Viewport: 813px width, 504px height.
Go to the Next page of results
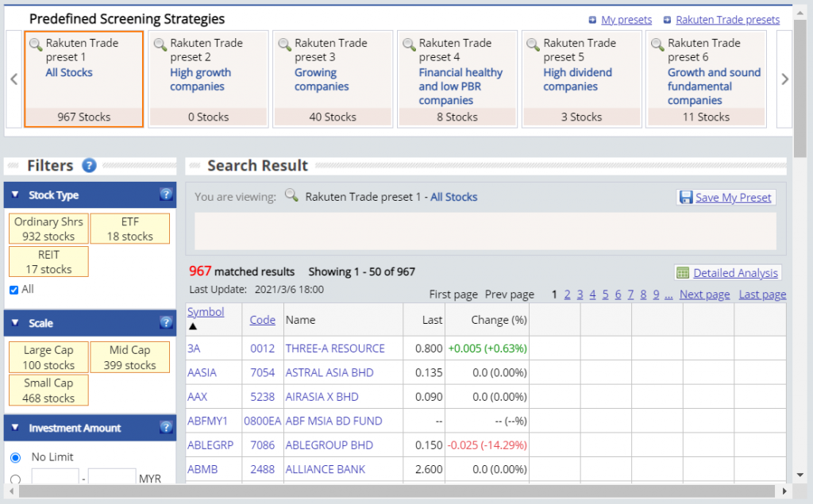coord(705,294)
